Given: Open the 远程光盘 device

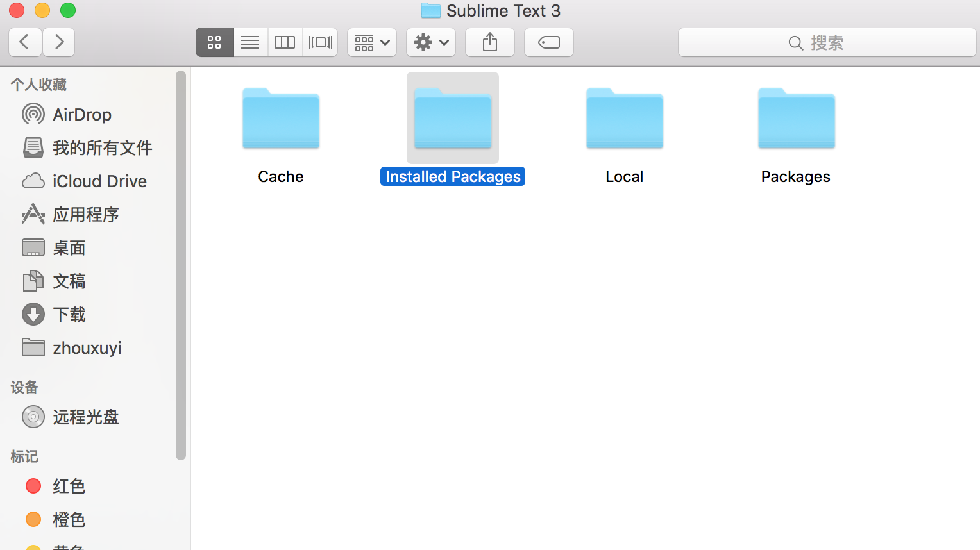Looking at the screenshot, I should tap(87, 417).
